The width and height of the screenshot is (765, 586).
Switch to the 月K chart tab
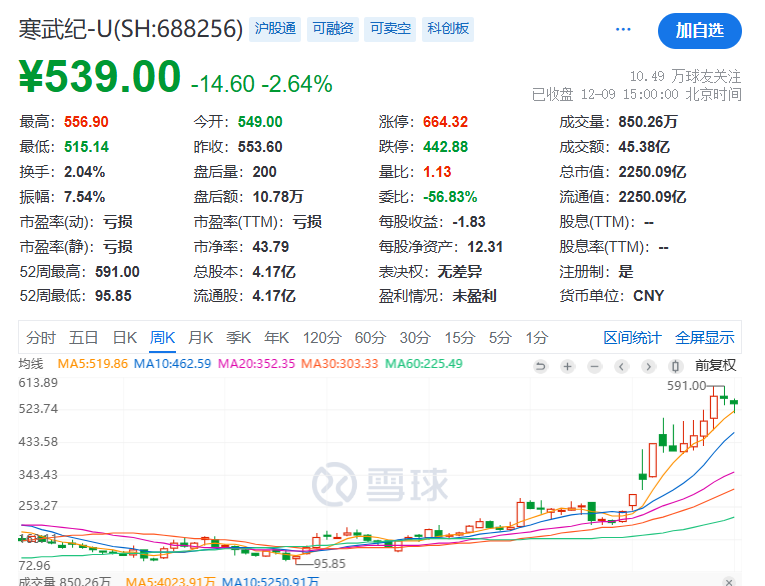click(x=201, y=338)
